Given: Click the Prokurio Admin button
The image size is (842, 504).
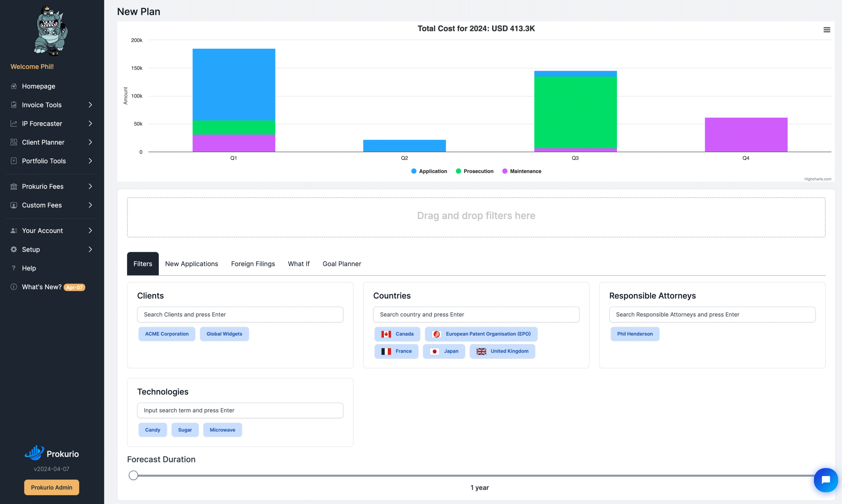Looking at the screenshot, I should pos(52,487).
